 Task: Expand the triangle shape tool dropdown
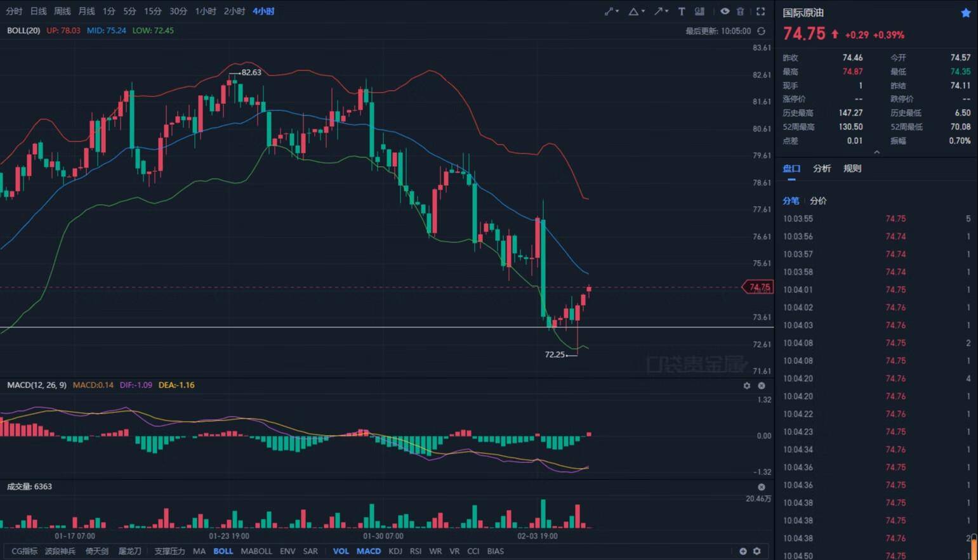(x=636, y=11)
